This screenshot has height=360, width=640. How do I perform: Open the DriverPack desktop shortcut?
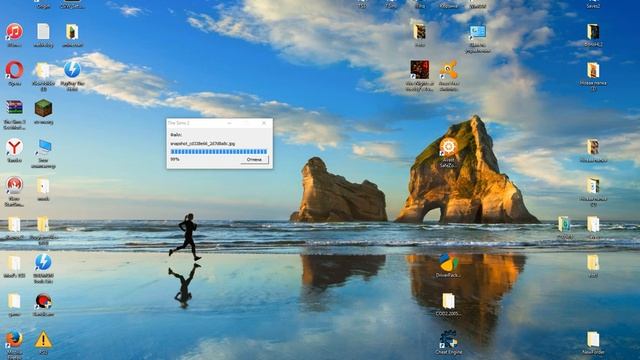pos(449,263)
